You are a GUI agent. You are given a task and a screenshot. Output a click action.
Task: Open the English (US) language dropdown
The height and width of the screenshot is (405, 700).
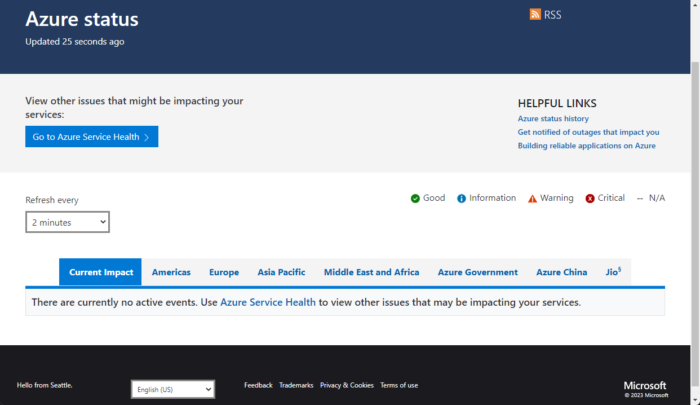tap(173, 389)
